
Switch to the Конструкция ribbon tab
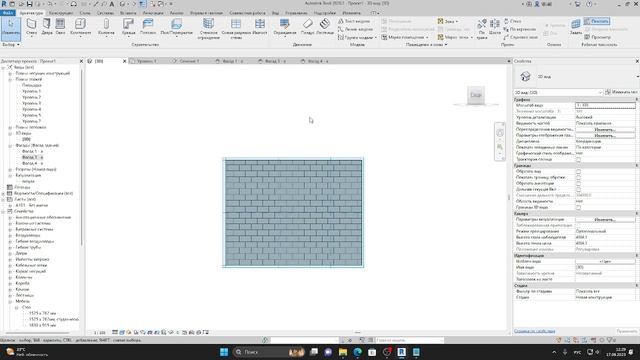pyautogui.click(x=61, y=13)
